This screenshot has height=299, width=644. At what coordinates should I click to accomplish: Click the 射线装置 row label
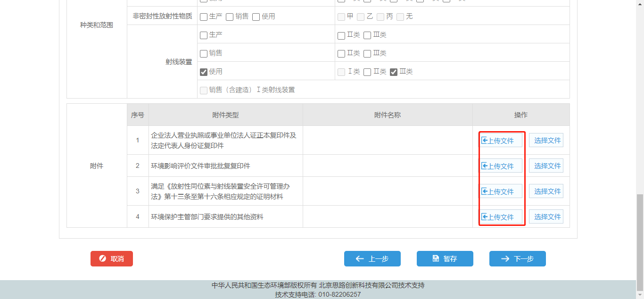179,62
